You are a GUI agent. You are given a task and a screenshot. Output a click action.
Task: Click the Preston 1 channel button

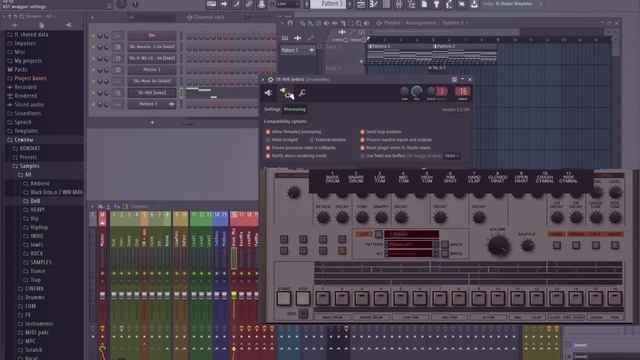pyautogui.click(x=152, y=70)
